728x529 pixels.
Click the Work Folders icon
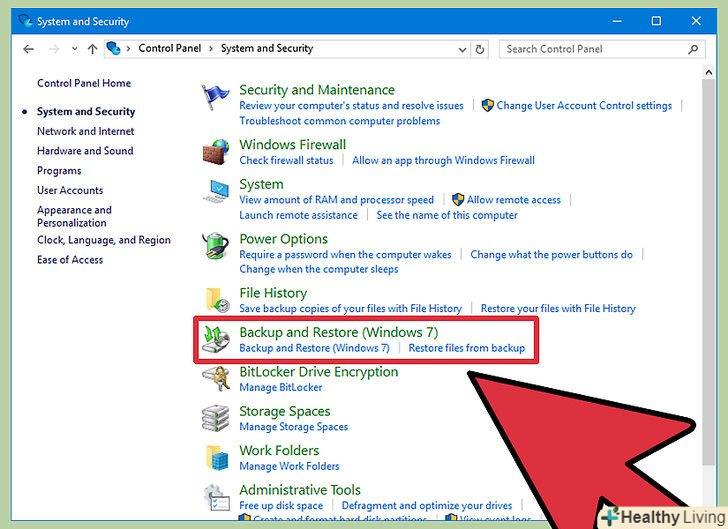coord(217,457)
